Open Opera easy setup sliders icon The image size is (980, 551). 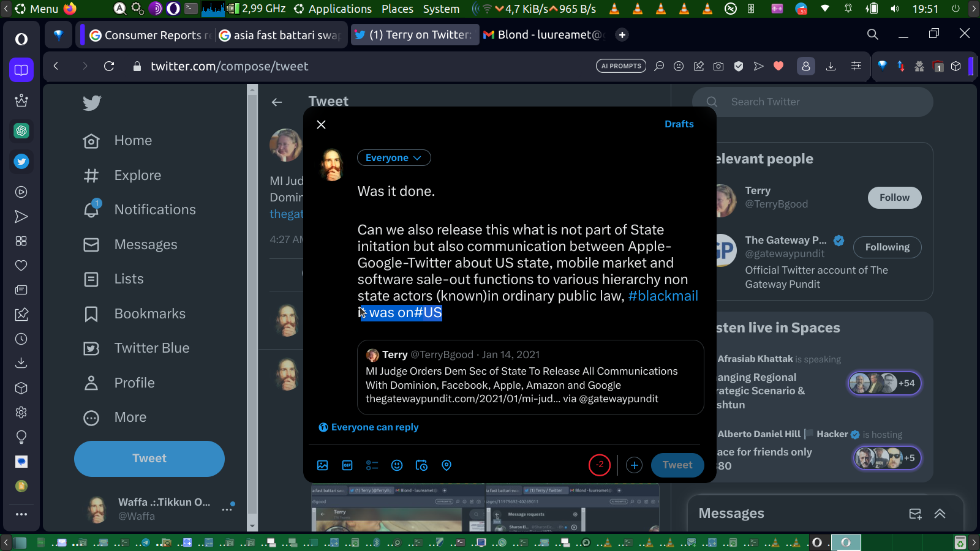pyautogui.click(x=856, y=66)
